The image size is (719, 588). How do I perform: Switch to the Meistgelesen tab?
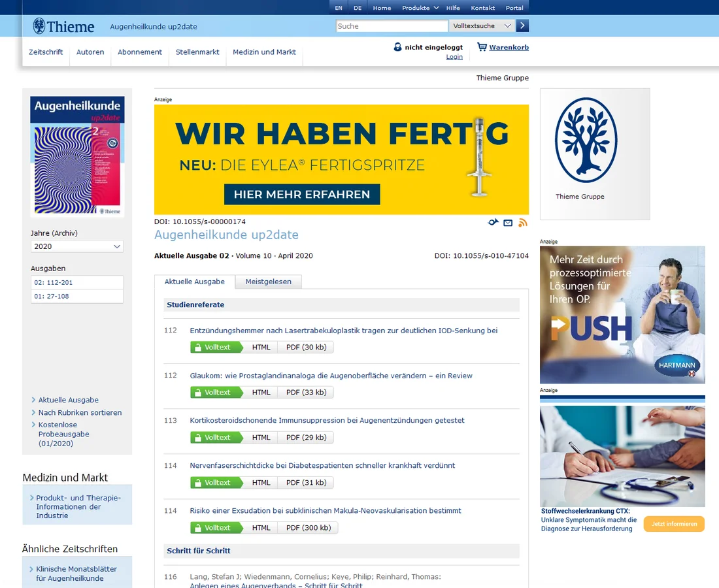[x=267, y=282]
